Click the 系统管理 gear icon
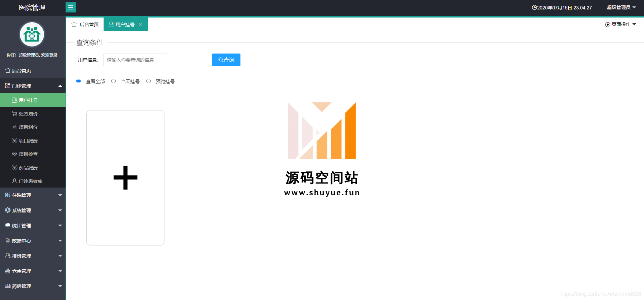 pyautogui.click(x=8, y=210)
